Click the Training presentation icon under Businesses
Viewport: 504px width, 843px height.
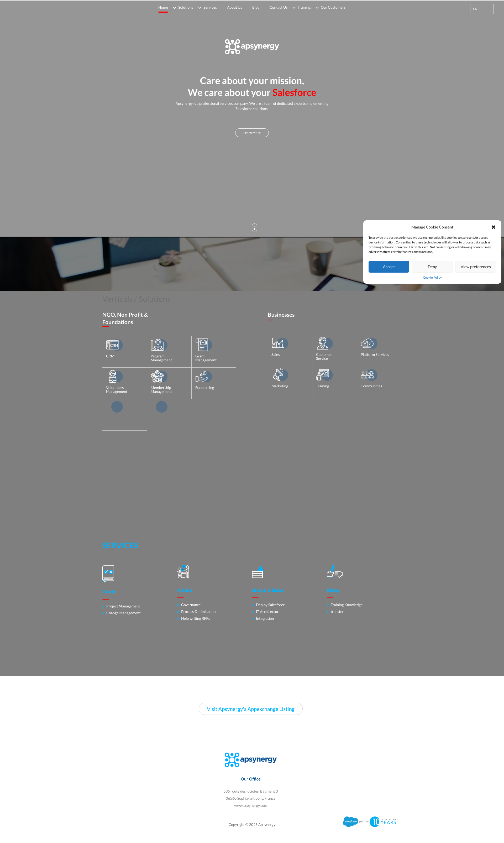pos(323,375)
